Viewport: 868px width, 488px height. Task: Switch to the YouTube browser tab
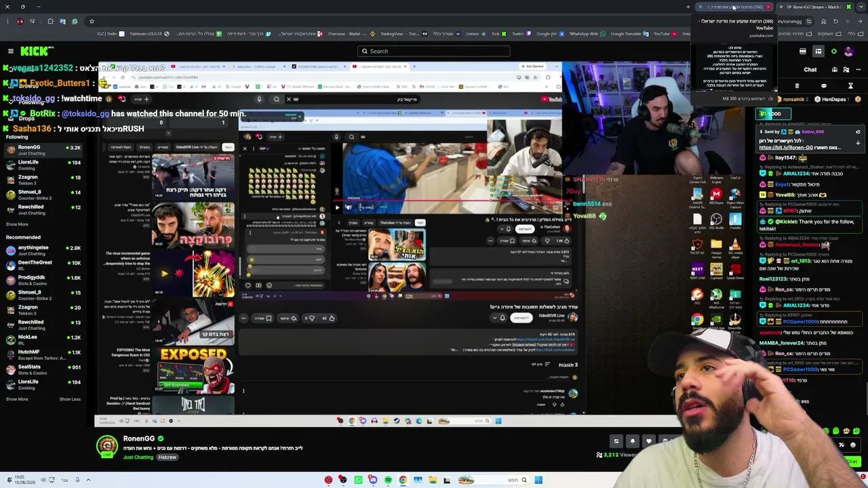pos(734,7)
